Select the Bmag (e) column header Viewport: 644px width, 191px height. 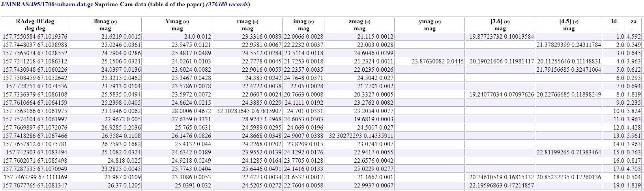105,25
